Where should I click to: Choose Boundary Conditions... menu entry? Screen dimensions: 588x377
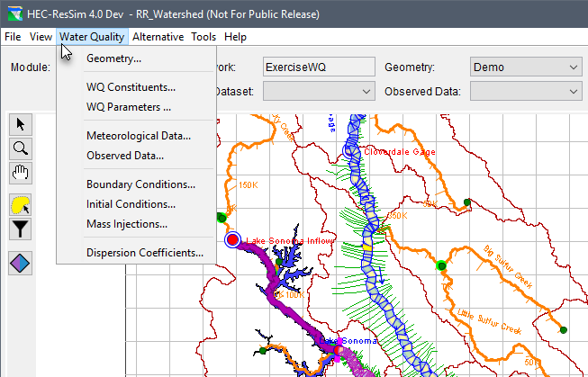pos(137,184)
